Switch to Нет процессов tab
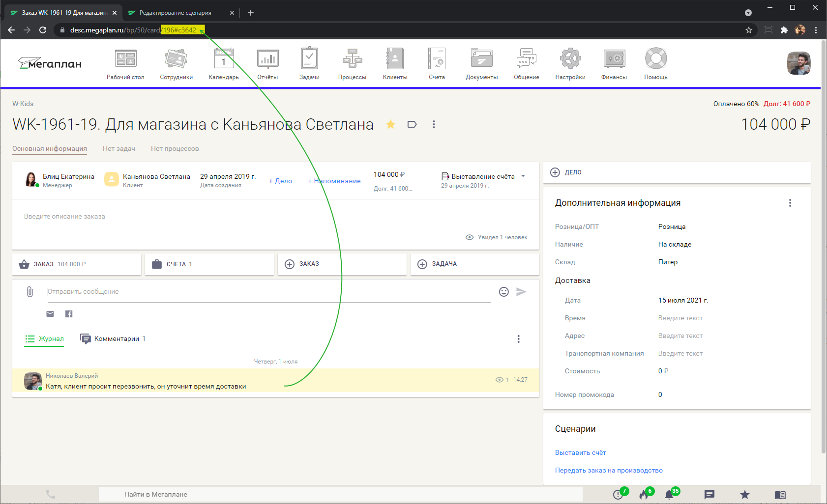Viewport: 827px width, 504px height. pyautogui.click(x=175, y=148)
